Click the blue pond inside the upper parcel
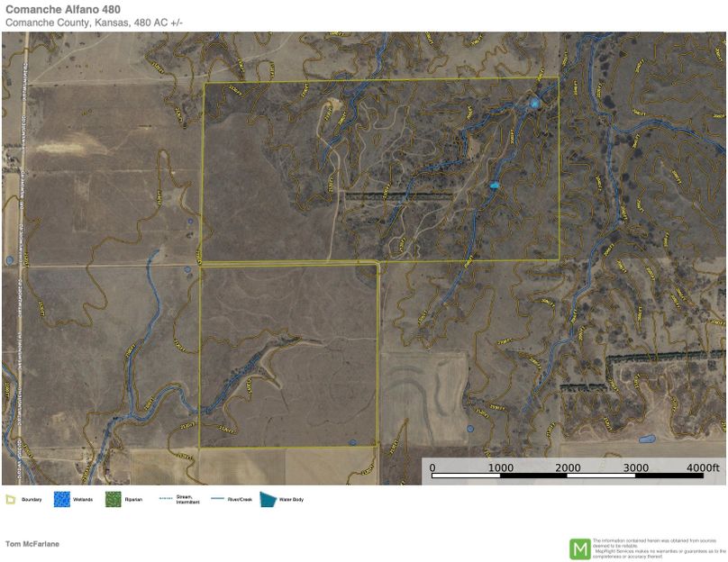The height and width of the screenshot is (562, 728). (x=493, y=186)
